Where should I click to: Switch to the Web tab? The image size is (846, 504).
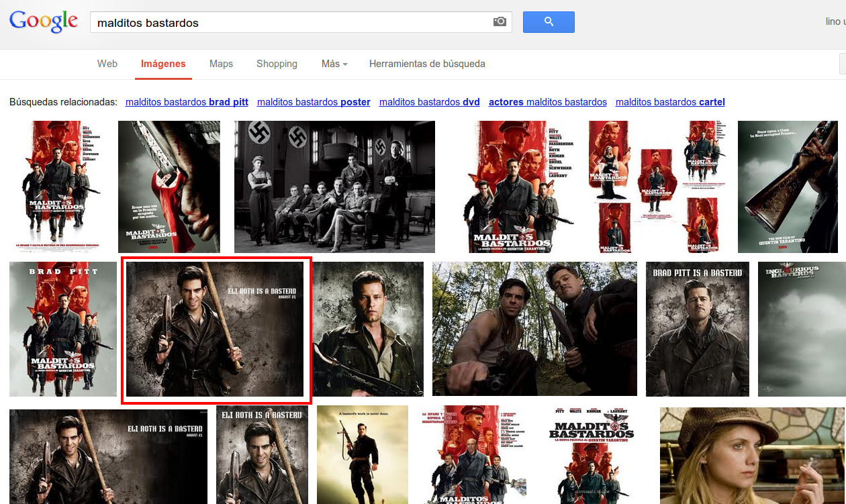click(107, 64)
